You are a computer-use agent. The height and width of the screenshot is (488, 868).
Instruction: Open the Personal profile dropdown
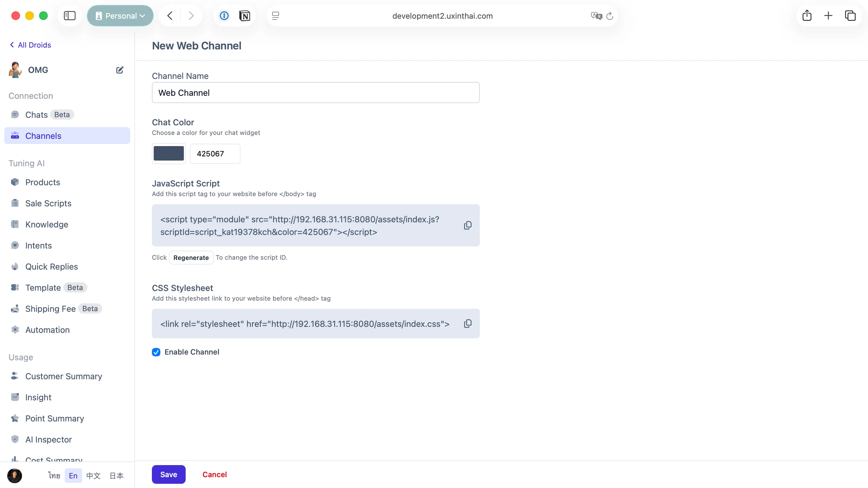(x=120, y=15)
